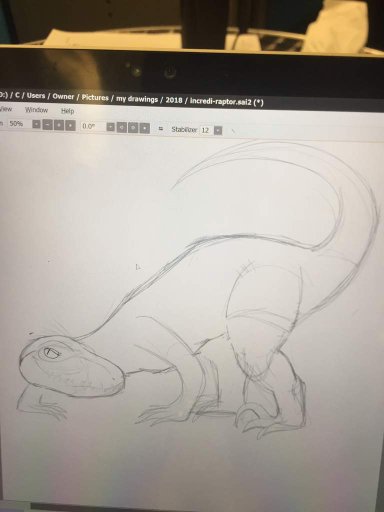Zoom out the canvas view
The height and width of the screenshot is (512, 384).
click(48, 125)
